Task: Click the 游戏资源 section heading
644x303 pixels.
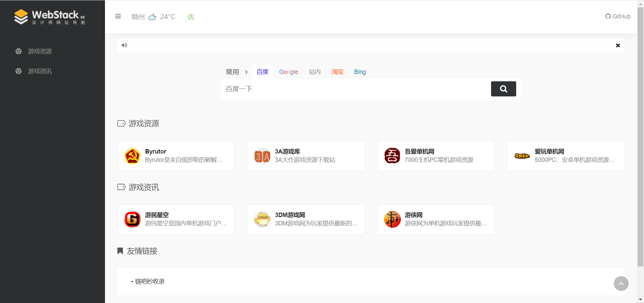Action: tap(144, 124)
